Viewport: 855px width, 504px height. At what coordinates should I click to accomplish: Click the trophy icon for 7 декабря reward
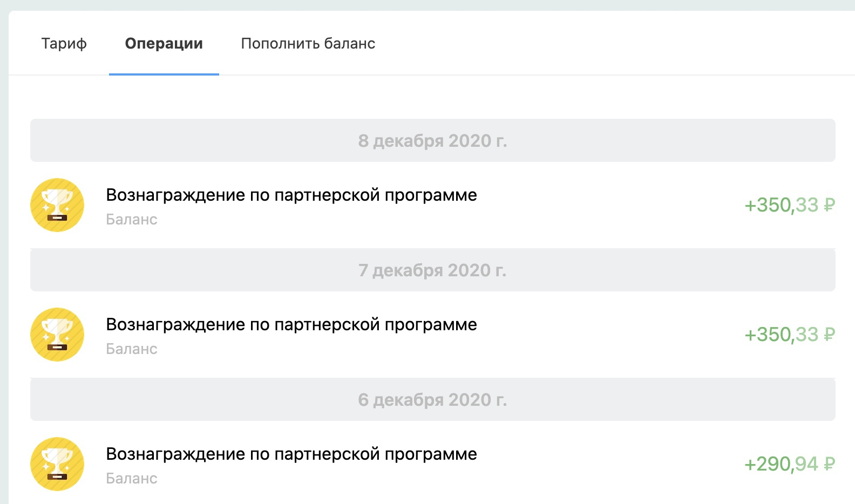57,335
